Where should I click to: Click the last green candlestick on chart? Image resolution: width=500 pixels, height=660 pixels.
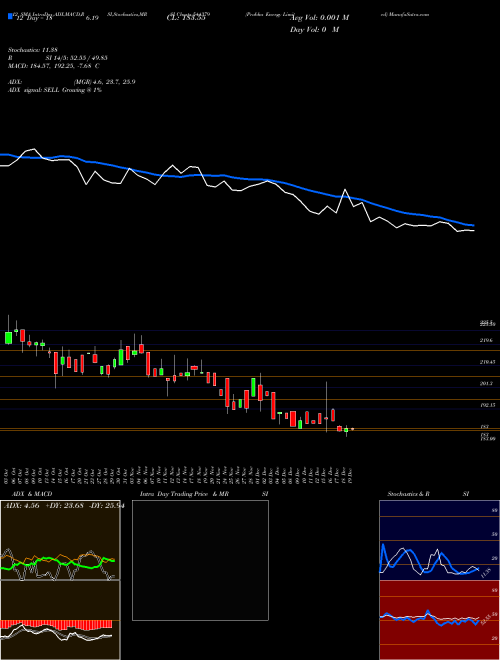click(x=346, y=430)
